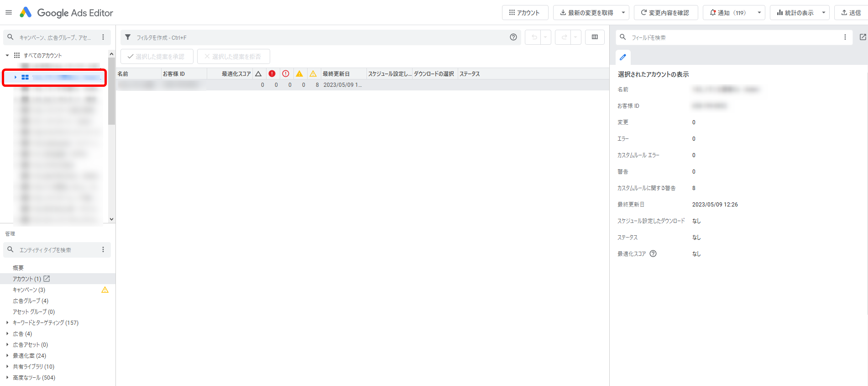Select アカウント (1) in the management list

[27, 279]
